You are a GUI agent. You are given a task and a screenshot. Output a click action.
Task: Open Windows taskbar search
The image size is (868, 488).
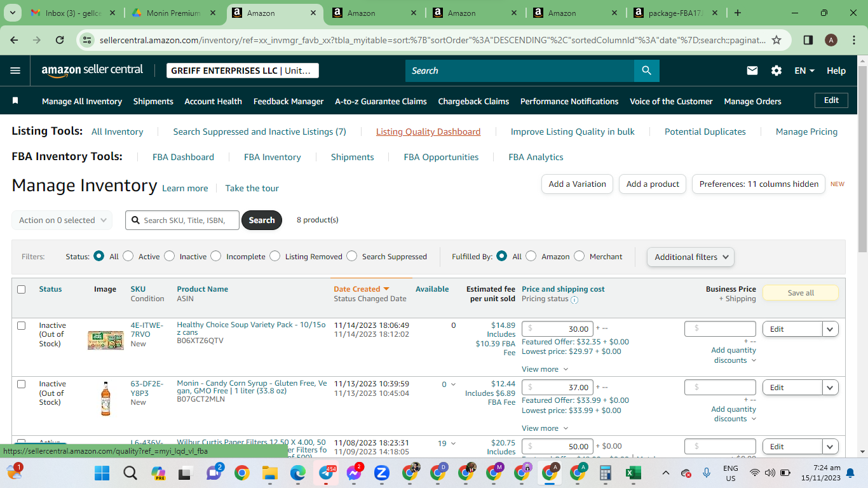point(130,473)
